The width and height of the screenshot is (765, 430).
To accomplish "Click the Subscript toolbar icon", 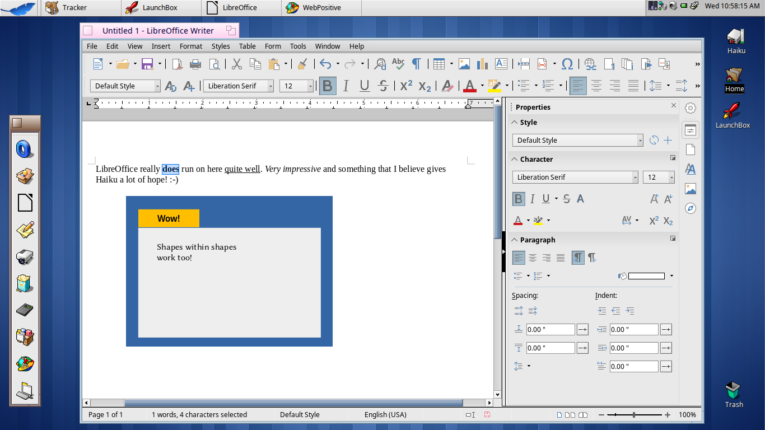I will point(424,86).
